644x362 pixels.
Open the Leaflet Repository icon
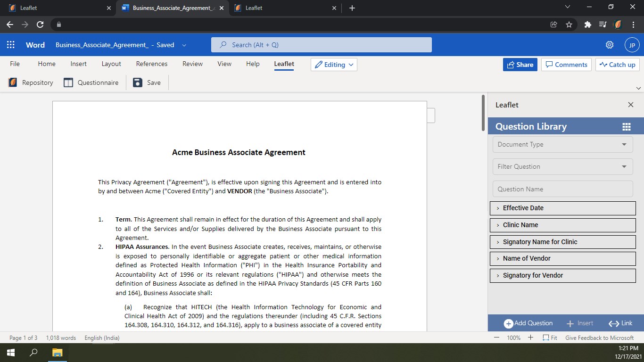point(13,82)
